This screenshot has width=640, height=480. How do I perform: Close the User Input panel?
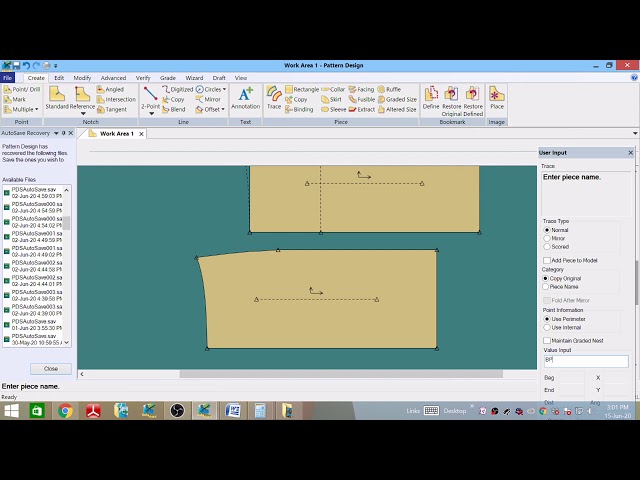point(631,153)
